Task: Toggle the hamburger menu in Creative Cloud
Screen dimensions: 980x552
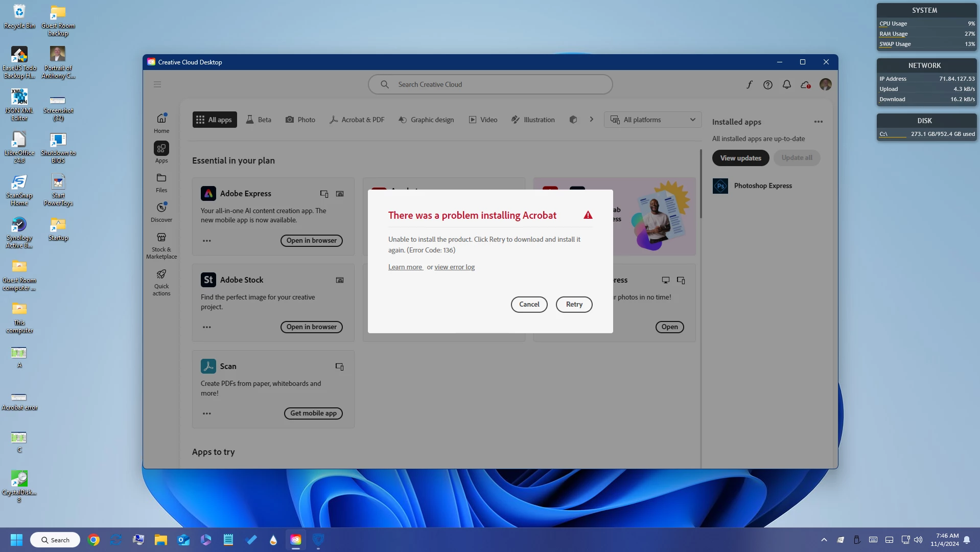Action: (x=157, y=84)
